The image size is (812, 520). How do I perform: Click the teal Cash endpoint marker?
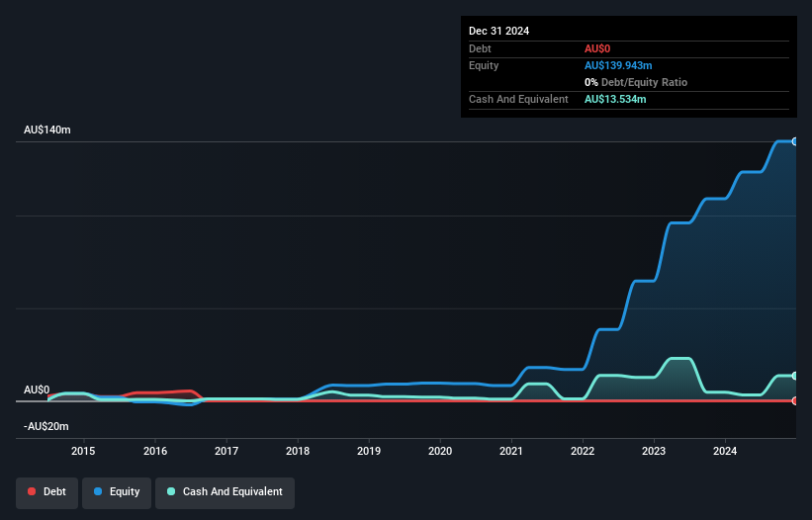point(795,376)
